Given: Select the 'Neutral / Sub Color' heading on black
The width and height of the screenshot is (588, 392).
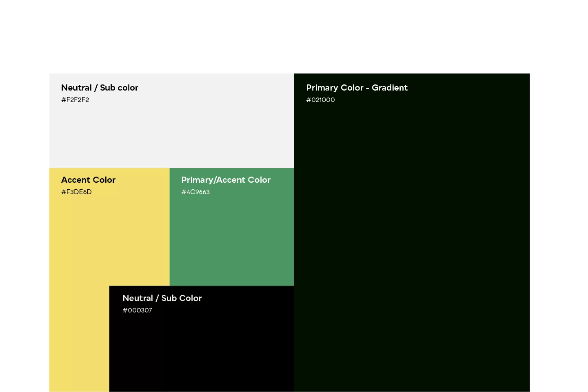Looking at the screenshot, I should point(162,298).
